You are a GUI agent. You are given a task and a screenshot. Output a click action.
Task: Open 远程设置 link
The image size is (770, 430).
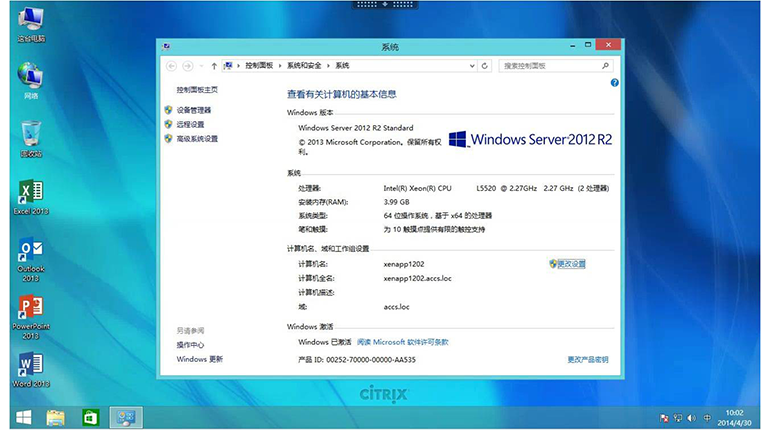pyautogui.click(x=190, y=124)
